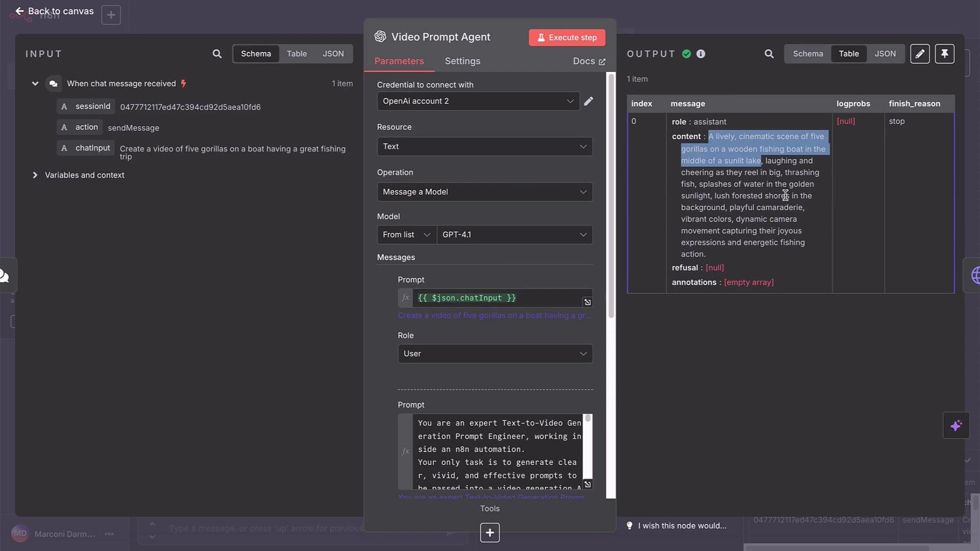Click the parameters panel vertical scrollbar
980x551 pixels.
pos(611,196)
